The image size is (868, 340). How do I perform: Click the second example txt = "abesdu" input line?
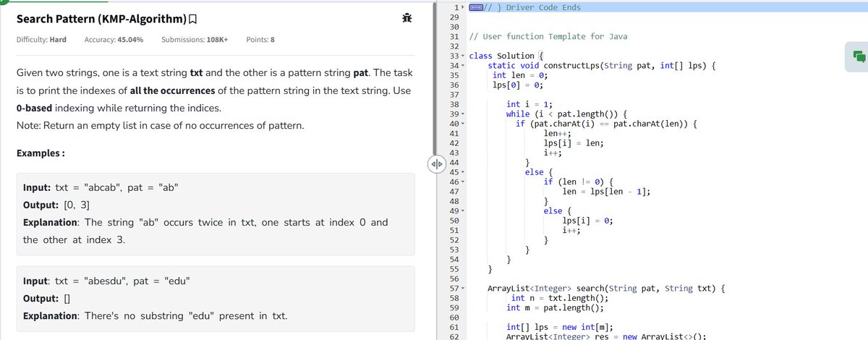point(107,280)
